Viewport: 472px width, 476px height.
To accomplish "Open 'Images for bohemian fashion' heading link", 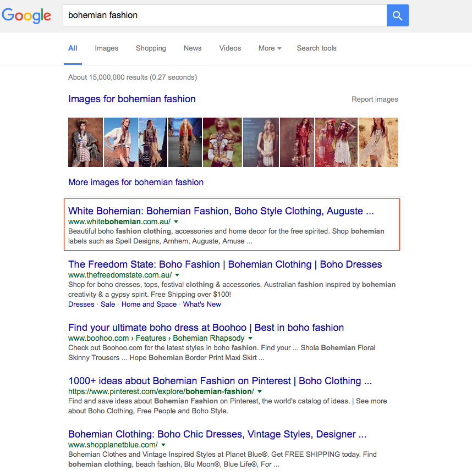I will [x=132, y=99].
